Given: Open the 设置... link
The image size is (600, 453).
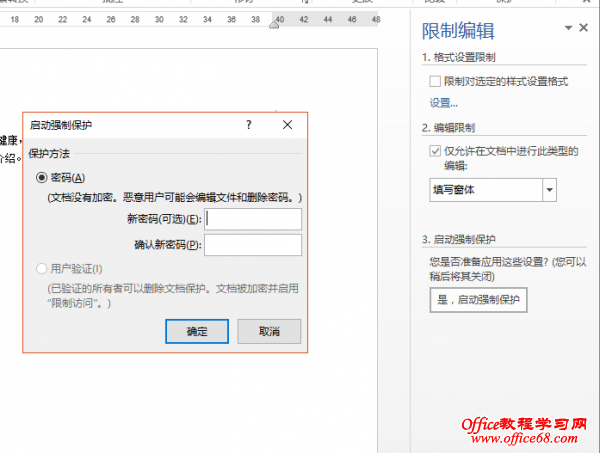Looking at the screenshot, I should coord(443,103).
